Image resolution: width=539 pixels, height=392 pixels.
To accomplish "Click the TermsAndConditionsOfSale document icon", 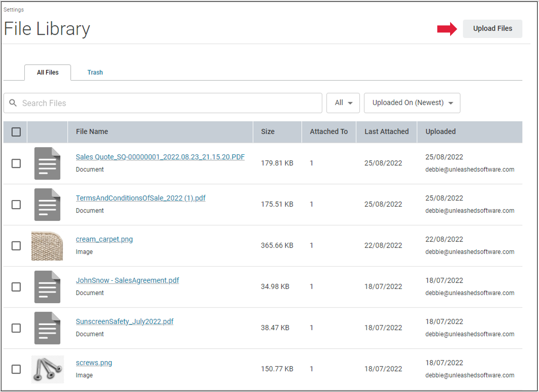I will [x=47, y=204].
